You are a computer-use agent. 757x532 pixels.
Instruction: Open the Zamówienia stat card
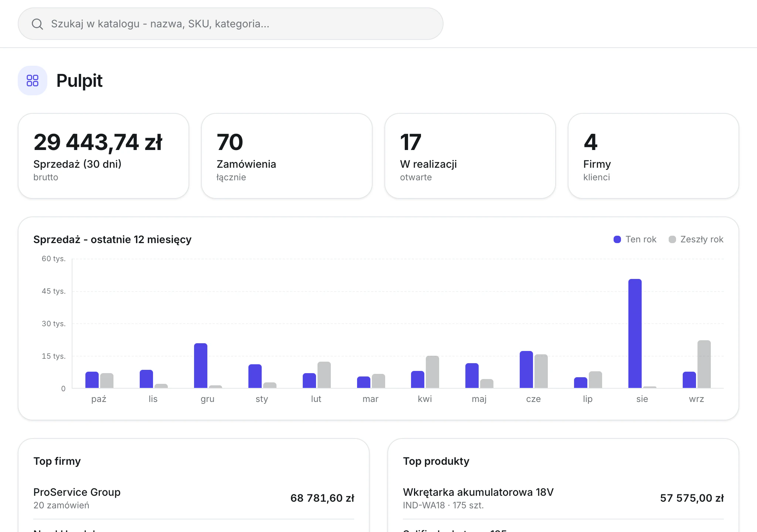287,156
